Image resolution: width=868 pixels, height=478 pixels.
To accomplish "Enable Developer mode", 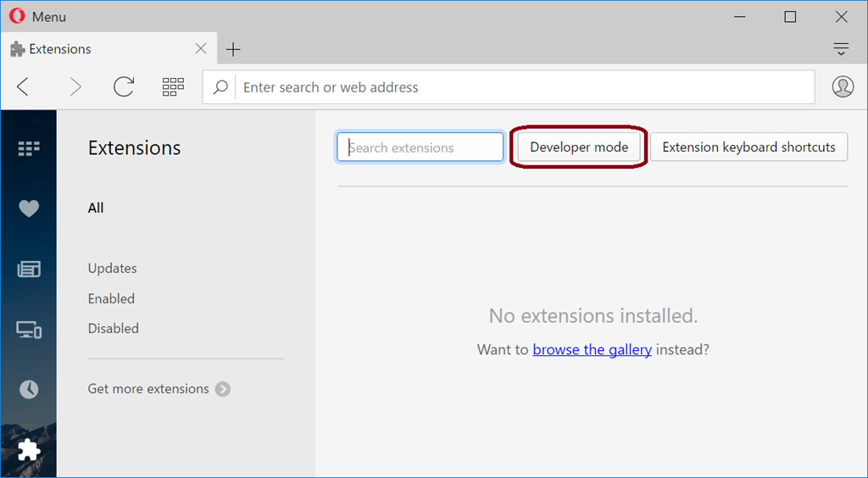I will click(x=579, y=147).
